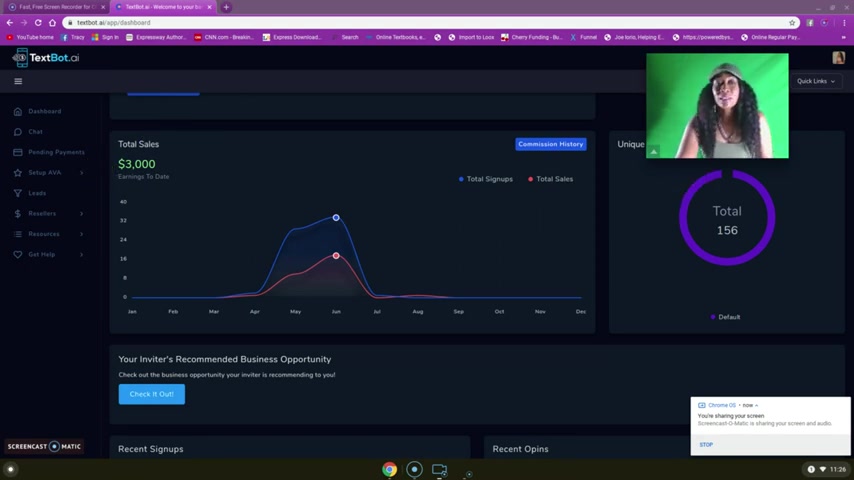Open the hamburger sidebar menu icon
The width and height of the screenshot is (854, 480).
point(18,81)
